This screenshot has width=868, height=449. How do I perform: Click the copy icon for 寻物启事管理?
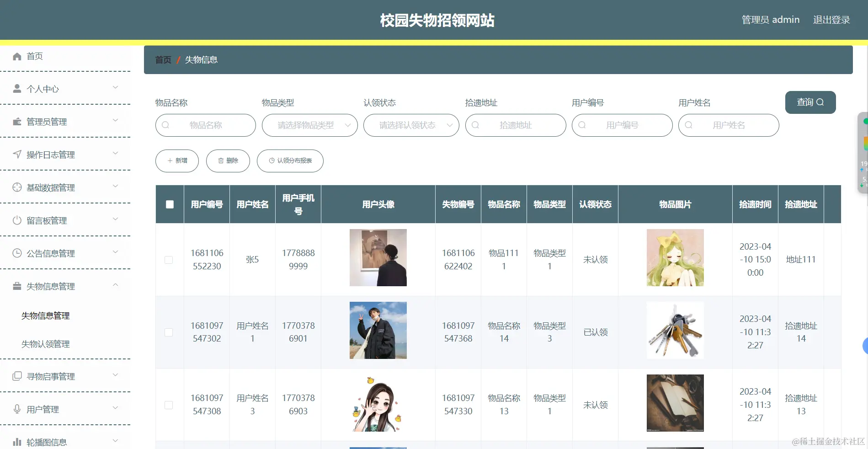[x=17, y=376]
